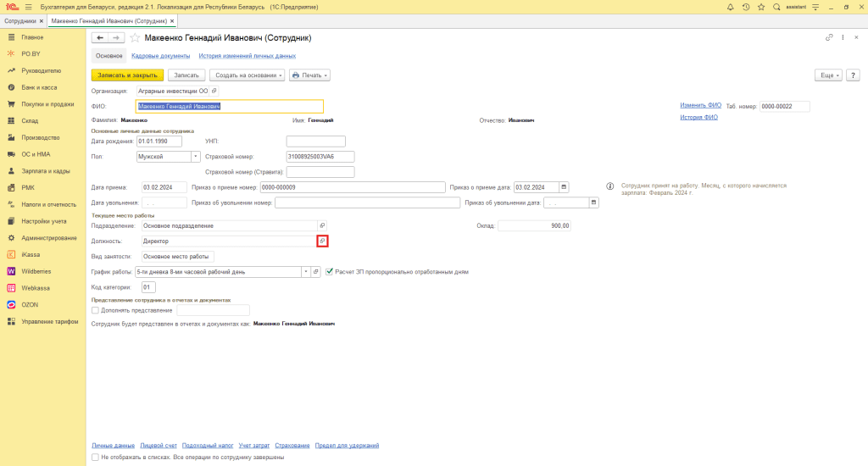Open Создать на основании dropdown
Viewport: 868px width, 466px height.
point(247,75)
